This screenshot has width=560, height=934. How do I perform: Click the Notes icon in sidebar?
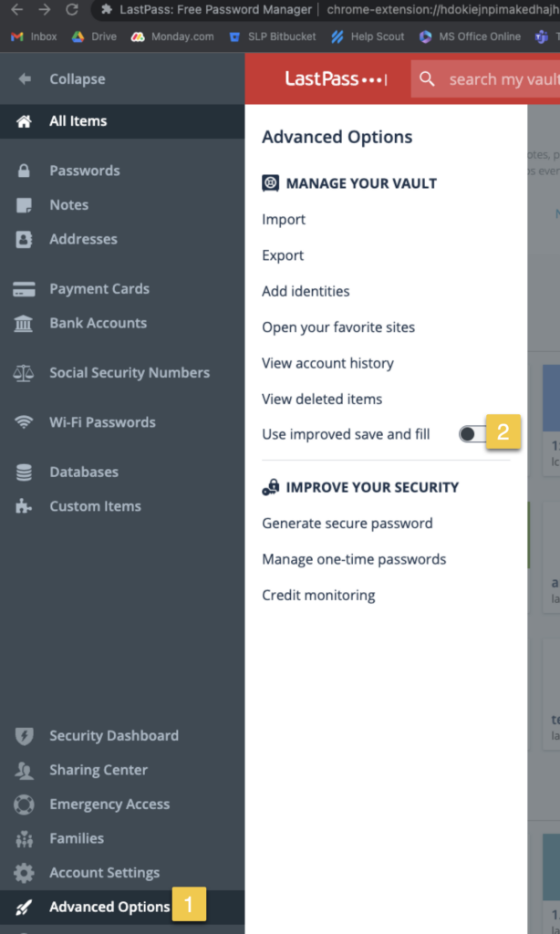coord(25,205)
